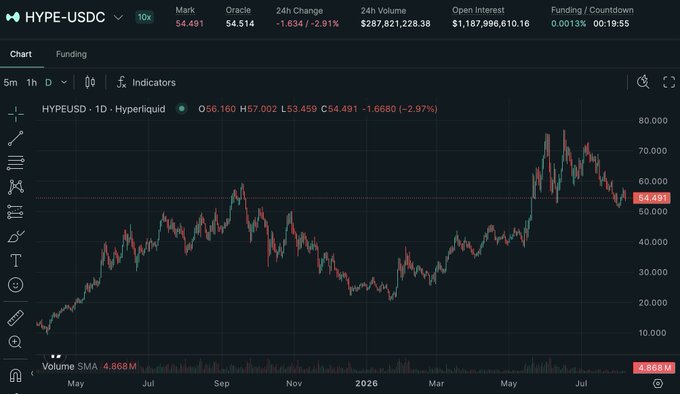Select the crosshair cursor tool
This screenshot has width=680, height=394.
click(x=16, y=114)
